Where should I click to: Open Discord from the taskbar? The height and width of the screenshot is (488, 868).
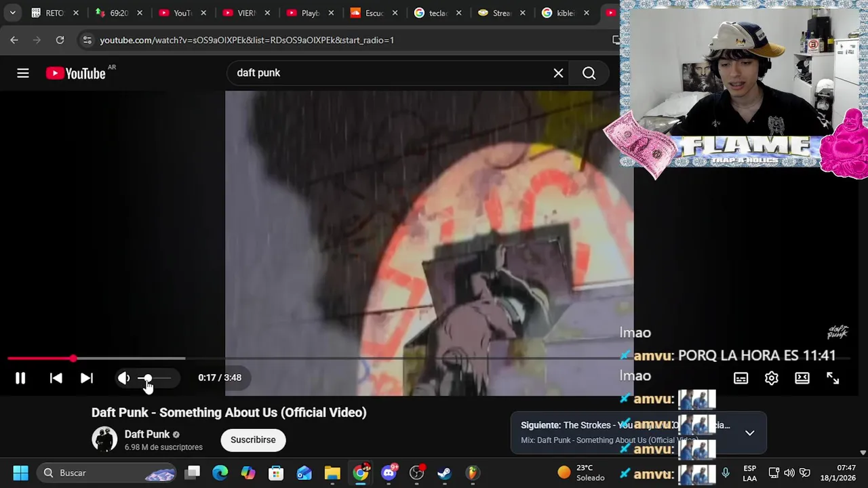pos(389,473)
